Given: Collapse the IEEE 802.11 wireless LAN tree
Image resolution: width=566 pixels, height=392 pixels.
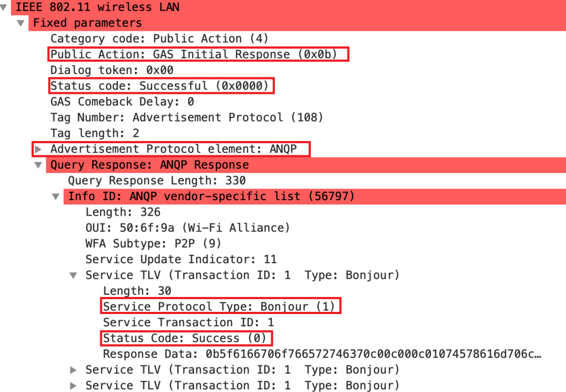Looking at the screenshot, I should (x=4, y=8).
